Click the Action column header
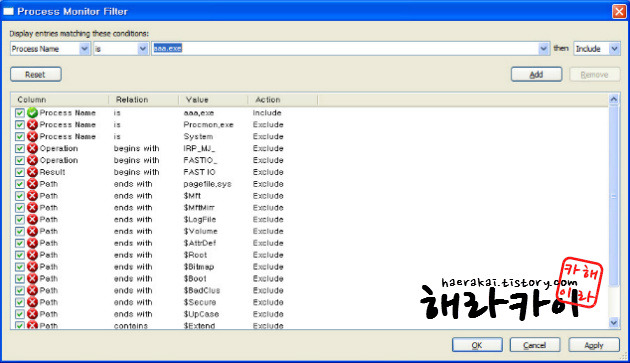 282,100
